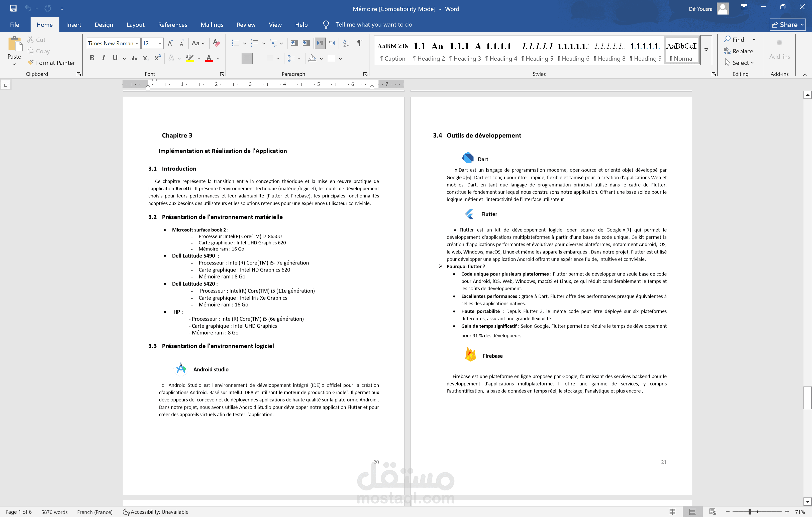This screenshot has height=517, width=812.
Task: Click the Superscript icon
Action: [157, 58]
